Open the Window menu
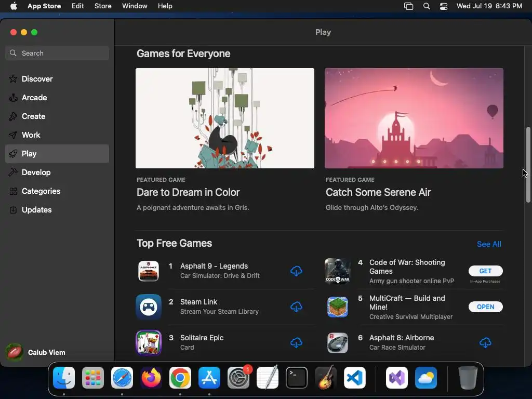The image size is (532, 399). coord(135,6)
